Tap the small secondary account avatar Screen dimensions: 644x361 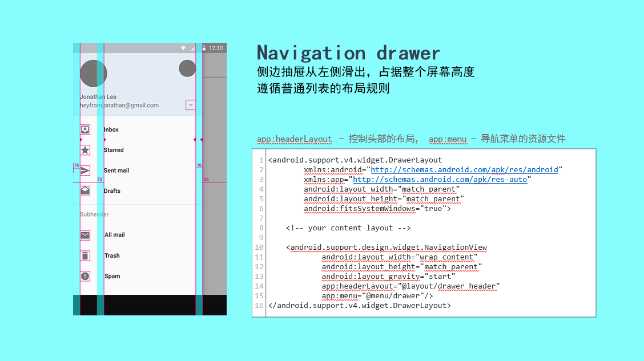(187, 68)
